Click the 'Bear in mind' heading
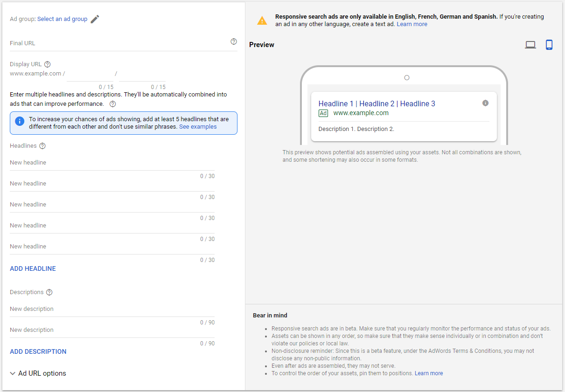 [270, 316]
